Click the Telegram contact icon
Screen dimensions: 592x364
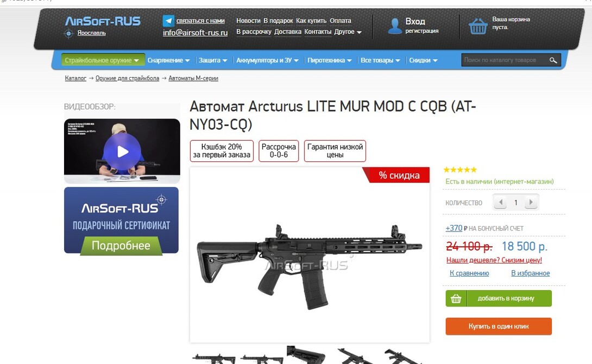(168, 21)
